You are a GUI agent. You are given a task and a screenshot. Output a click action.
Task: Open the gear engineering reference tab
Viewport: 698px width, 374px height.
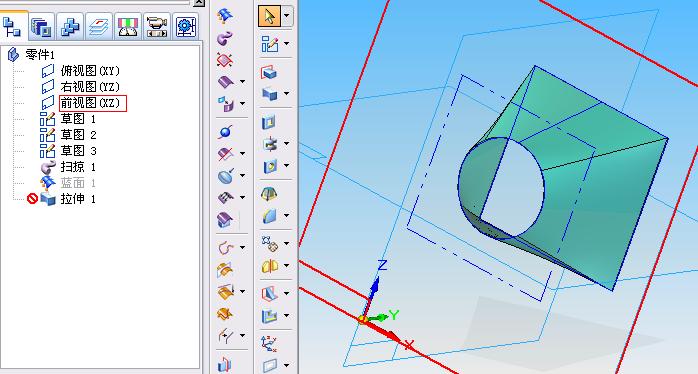pyautogui.click(x=186, y=27)
